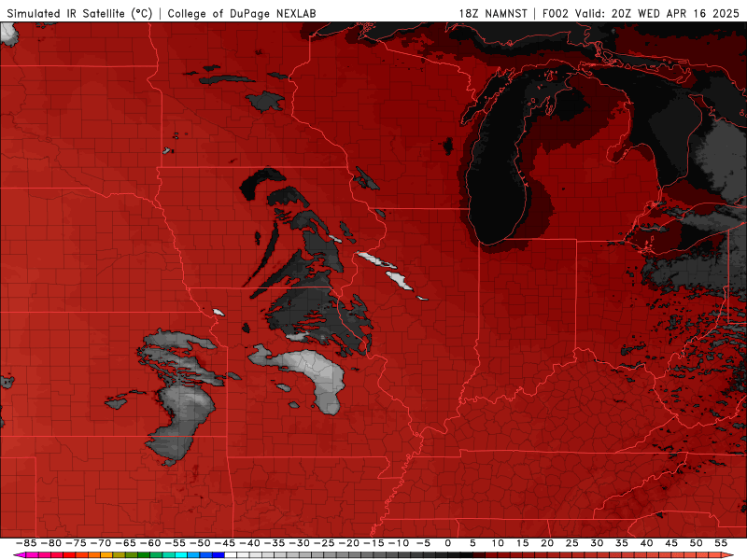747x560 pixels.
Task: Click the magenta swatch at the colorbar's cold end
Action: [x=33, y=555]
